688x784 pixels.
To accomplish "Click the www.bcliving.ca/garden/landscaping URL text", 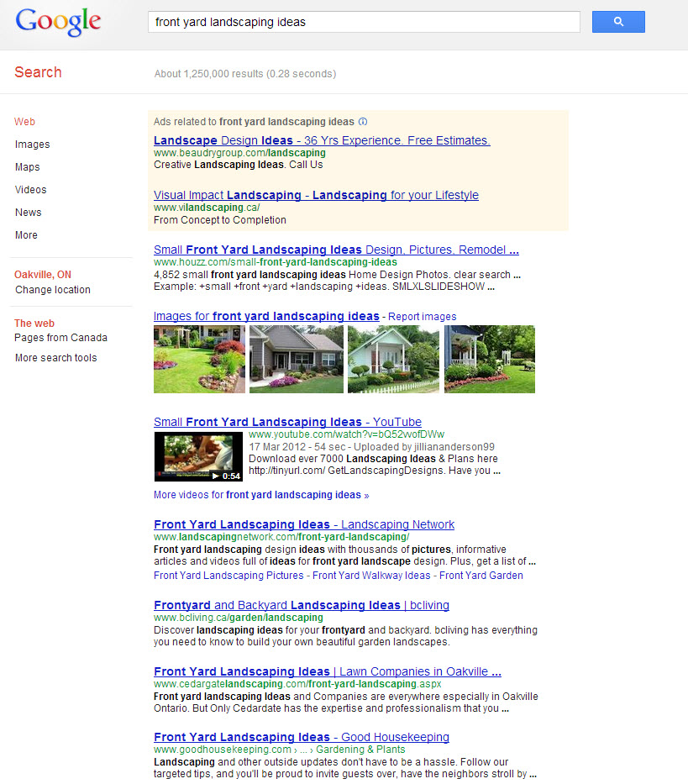I will click(239, 618).
